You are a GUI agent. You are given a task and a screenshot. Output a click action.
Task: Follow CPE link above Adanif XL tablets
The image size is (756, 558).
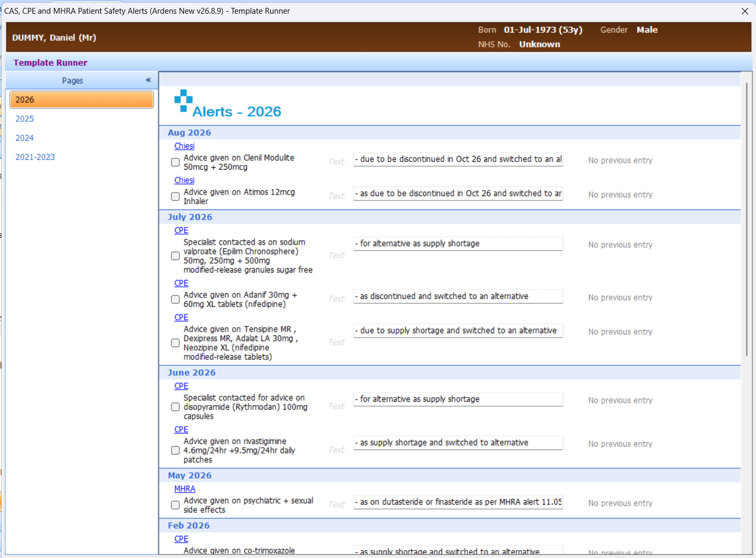(x=181, y=283)
